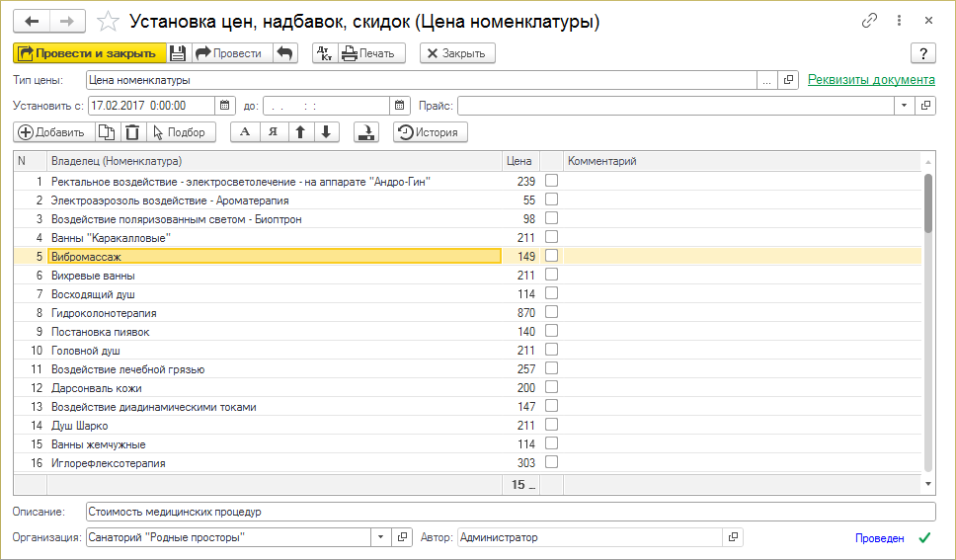Image resolution: width=956 pixels, height=560 pixels.
Task: Move the row up with the up arrow
Action: [x=301, y=132]
